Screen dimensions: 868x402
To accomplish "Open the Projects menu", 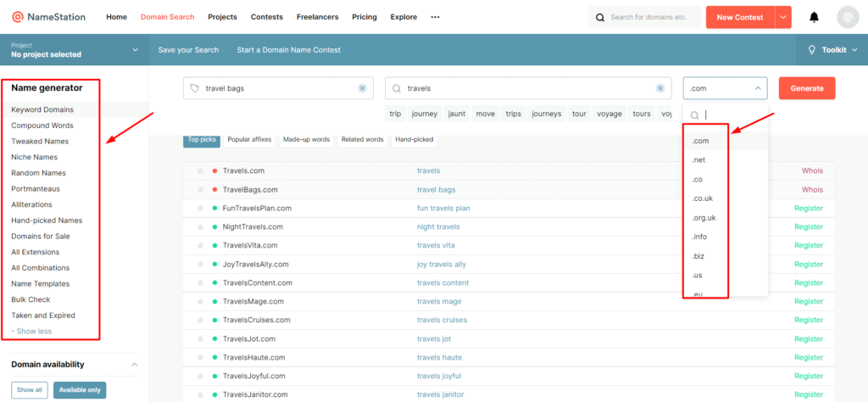I will [x=223, y=17].
